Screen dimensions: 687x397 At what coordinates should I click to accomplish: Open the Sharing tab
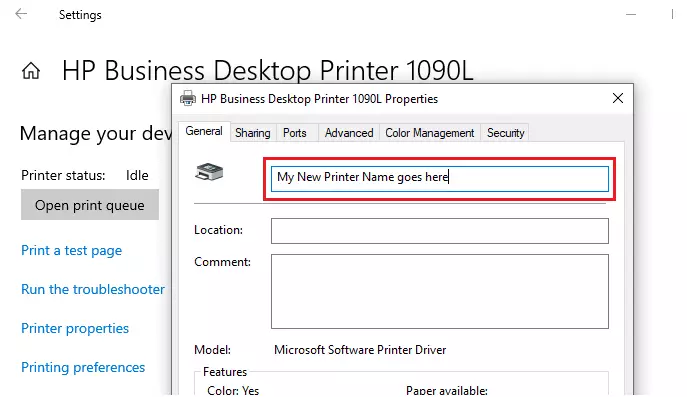pos(252,133)
